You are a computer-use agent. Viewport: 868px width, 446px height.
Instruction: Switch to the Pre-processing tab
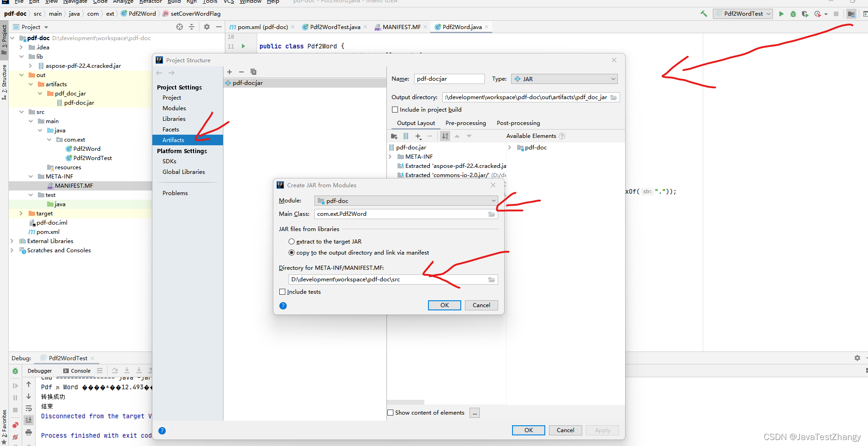[x=465, y=123]
